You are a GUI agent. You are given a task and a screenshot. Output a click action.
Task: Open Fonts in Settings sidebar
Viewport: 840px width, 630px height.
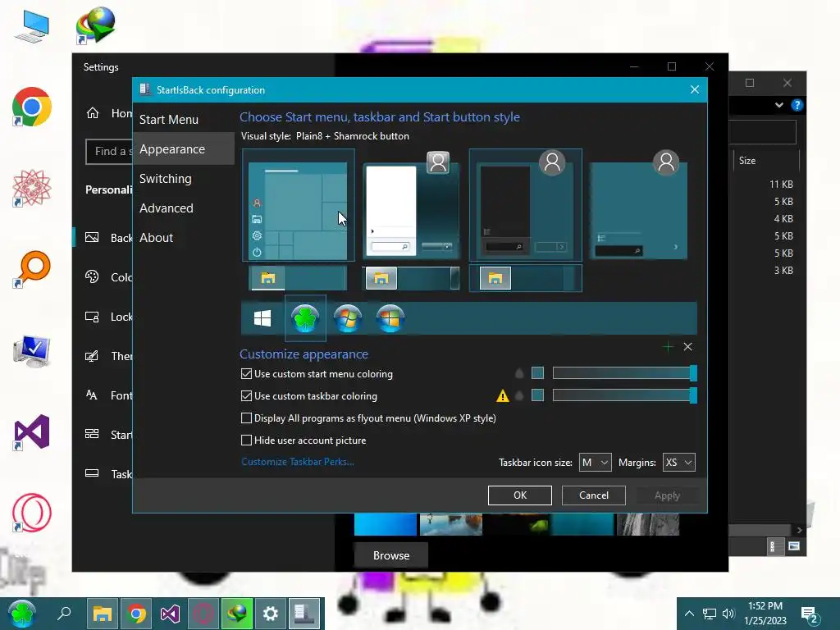109,395
